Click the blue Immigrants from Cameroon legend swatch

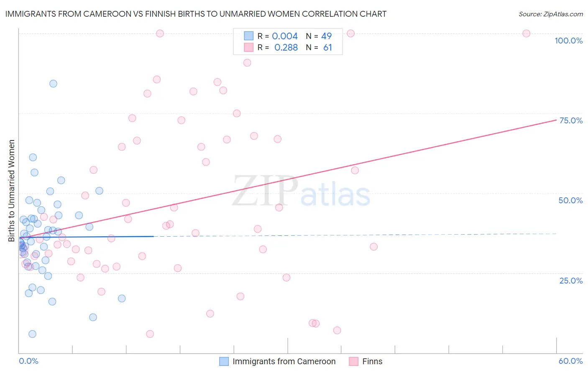click(x=224, y=361)
